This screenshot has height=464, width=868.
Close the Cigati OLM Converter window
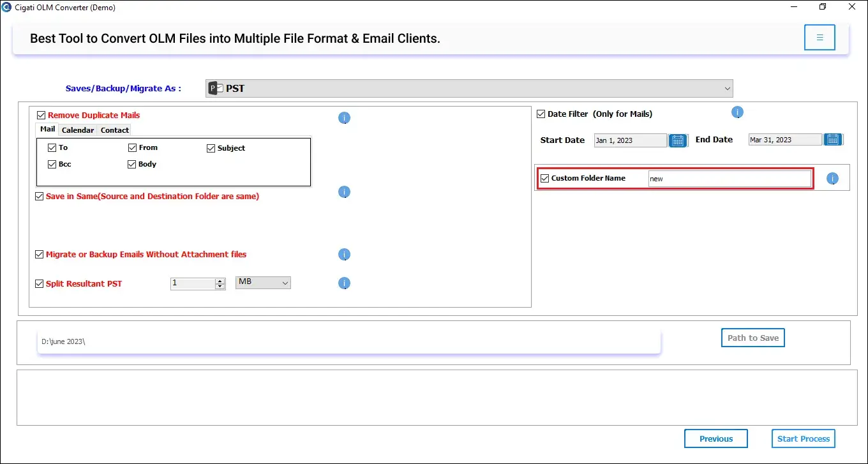pyautogui.click(x=852, y=7)
